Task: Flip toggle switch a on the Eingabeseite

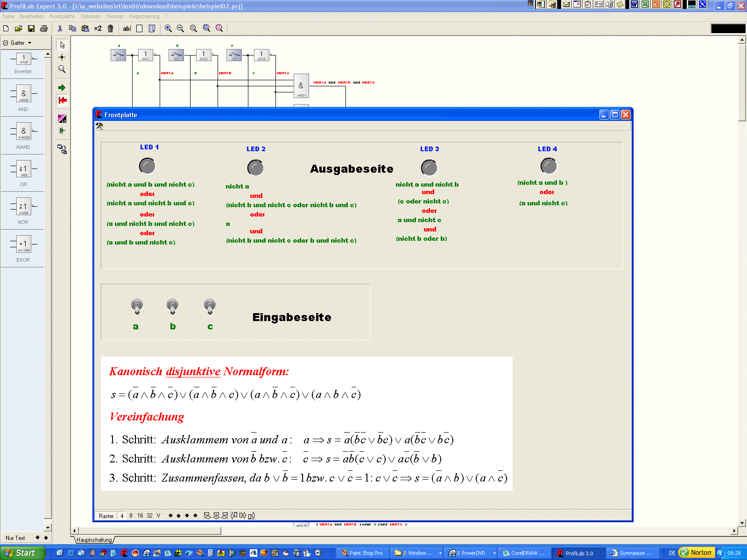Action: (136, 306)
